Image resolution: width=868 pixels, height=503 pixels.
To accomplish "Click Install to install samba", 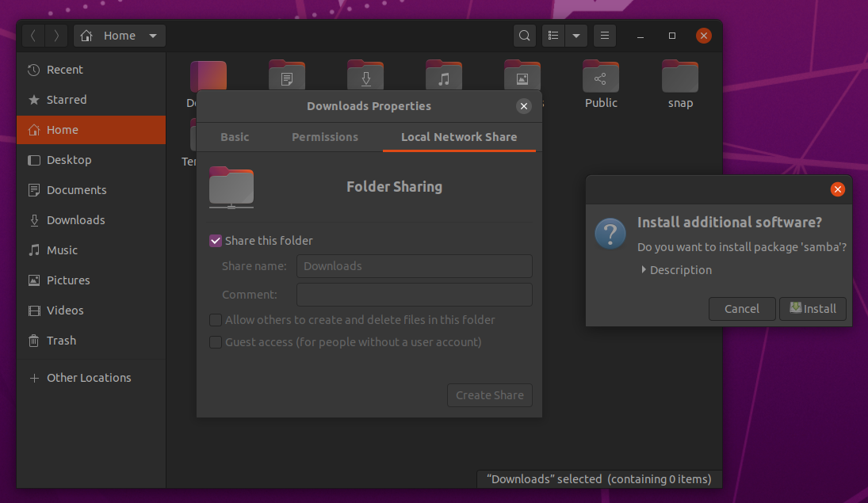I will tap(813, 309).
